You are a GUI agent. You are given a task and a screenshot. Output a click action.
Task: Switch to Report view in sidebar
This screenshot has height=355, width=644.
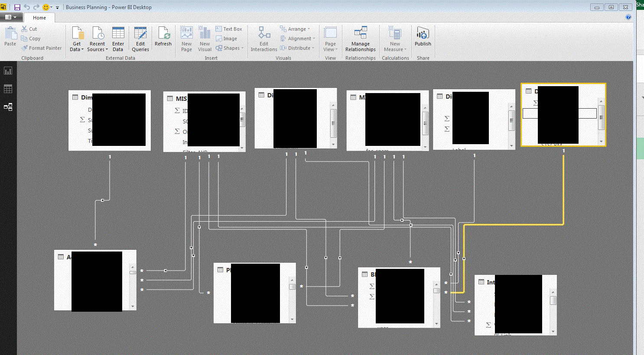[8, 71]
